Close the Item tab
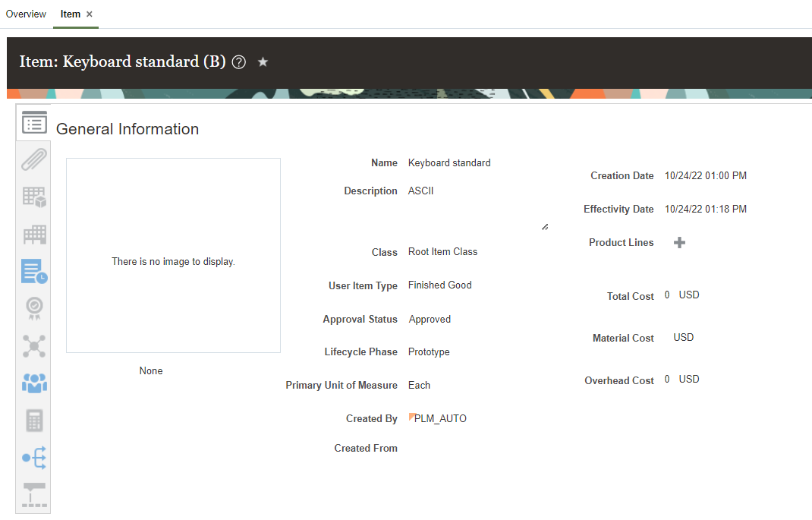 pyautogui.click(x=90, y=14)
